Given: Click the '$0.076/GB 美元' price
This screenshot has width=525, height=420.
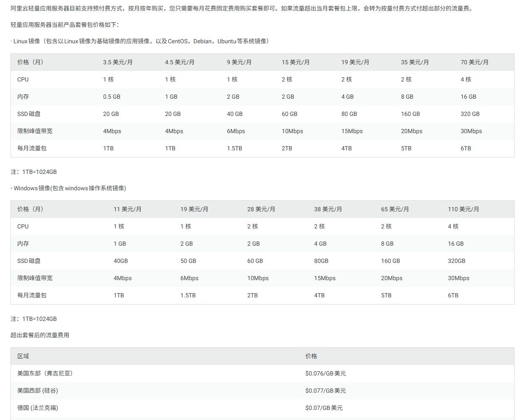Looking at the screenshot, I should pyautogui.click(x=325, y=373).
